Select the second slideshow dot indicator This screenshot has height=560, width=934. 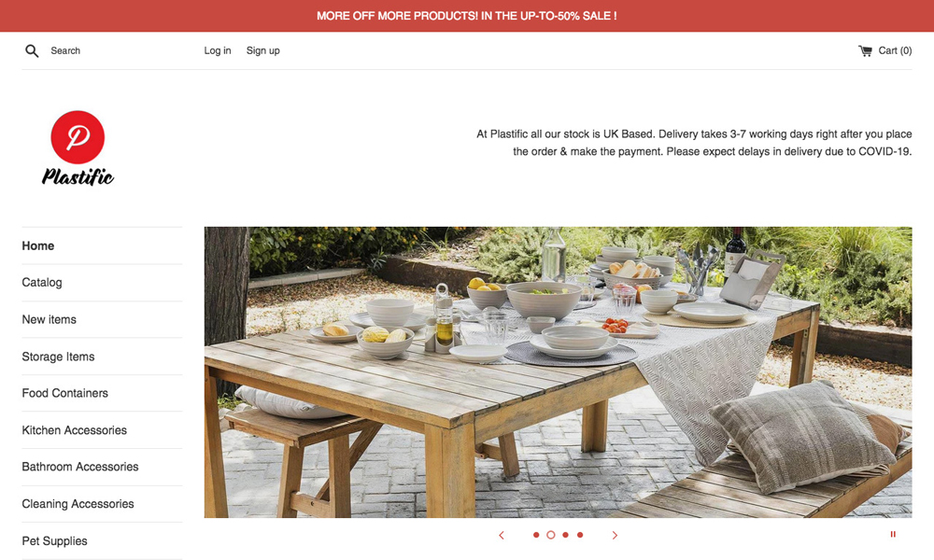[551, 535]
